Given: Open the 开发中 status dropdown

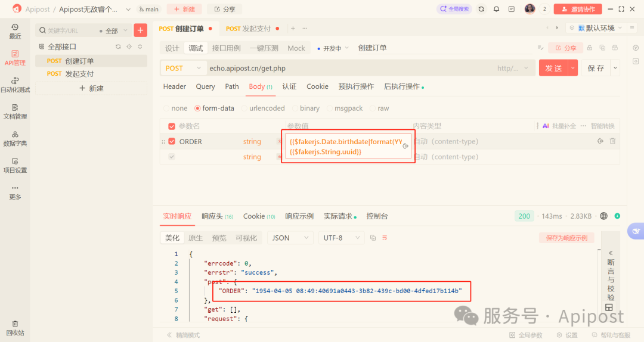Looking at the screenshot, I should tap(333, 48).
